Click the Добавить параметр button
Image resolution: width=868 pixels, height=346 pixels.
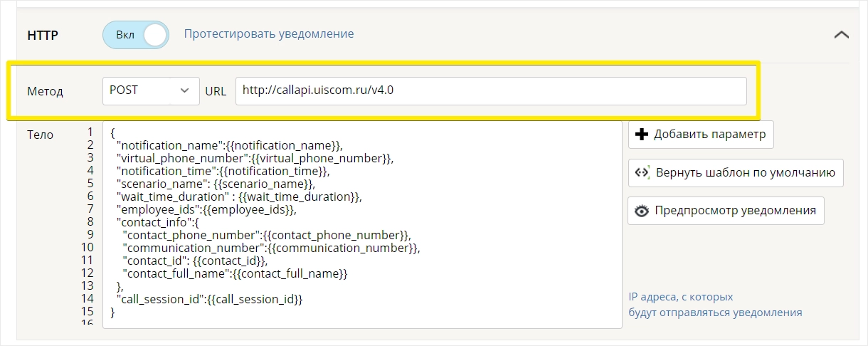pos(701,135)
